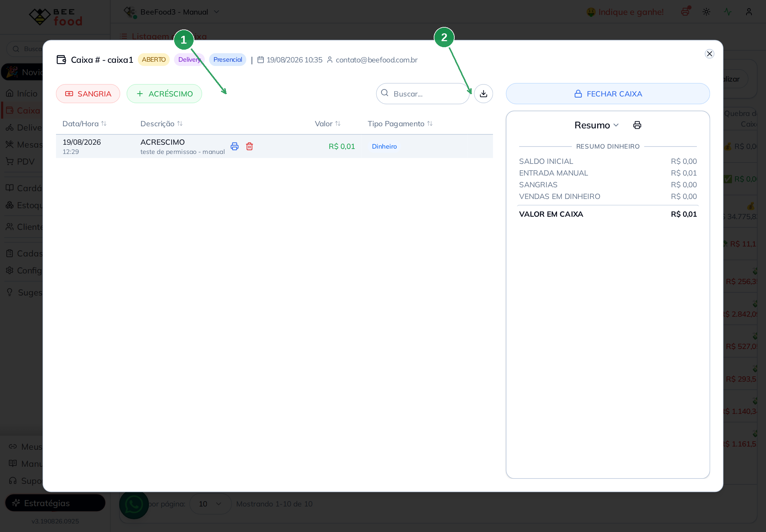Image resolution: width=766 pixels, height=532 pixels.
Task: Open the Estratégias button in sidebar
Action: [x=55, y=503]
